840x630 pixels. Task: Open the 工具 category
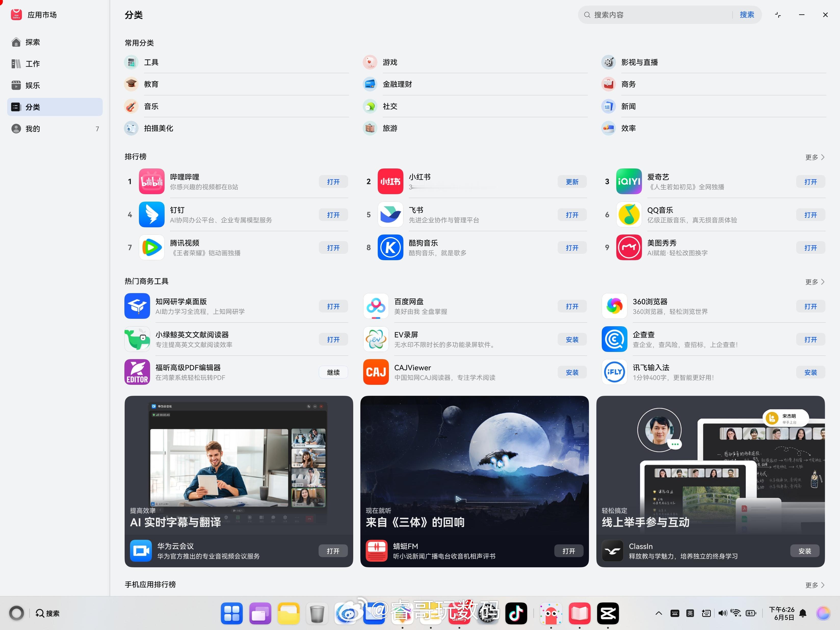pos(236,62)
